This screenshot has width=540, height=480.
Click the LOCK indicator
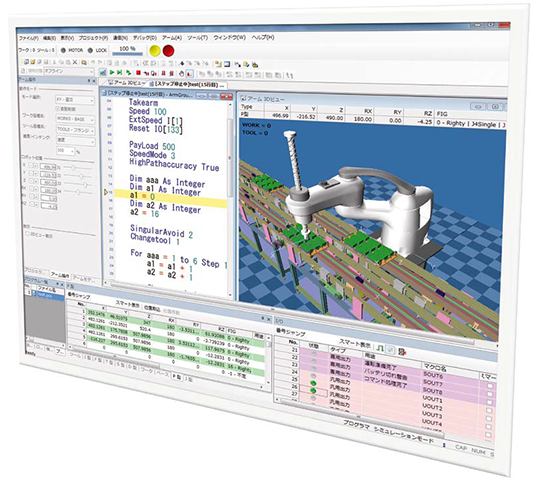pyautogui.click(x=97, y=50)
